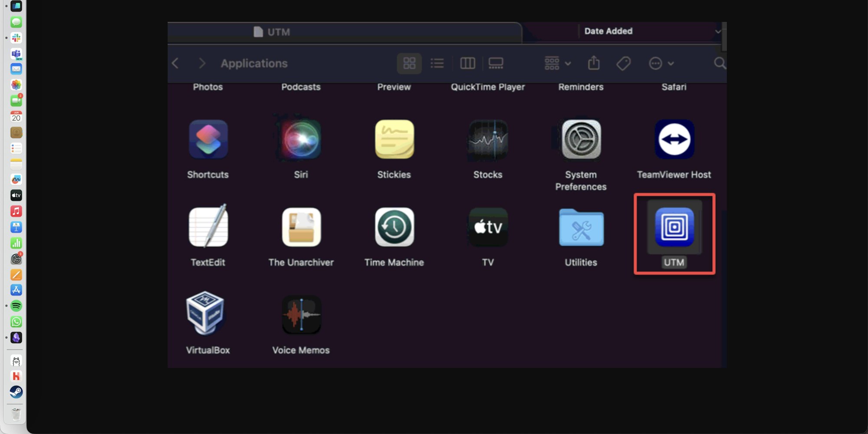
Task: Switch to list view
Action: [x=437, y=63]
